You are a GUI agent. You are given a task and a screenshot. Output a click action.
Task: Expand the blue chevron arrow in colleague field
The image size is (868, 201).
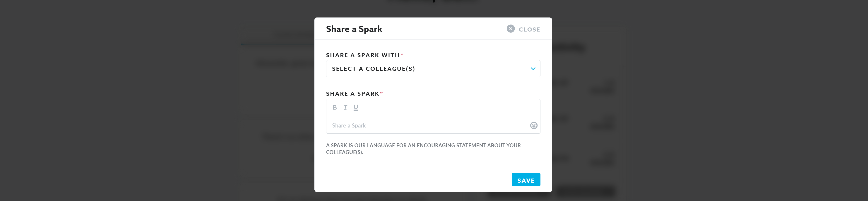click(533, 69)
